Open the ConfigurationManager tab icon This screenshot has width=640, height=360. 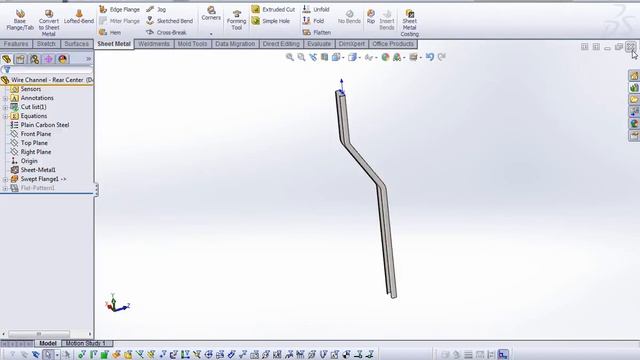coord(34,59)
